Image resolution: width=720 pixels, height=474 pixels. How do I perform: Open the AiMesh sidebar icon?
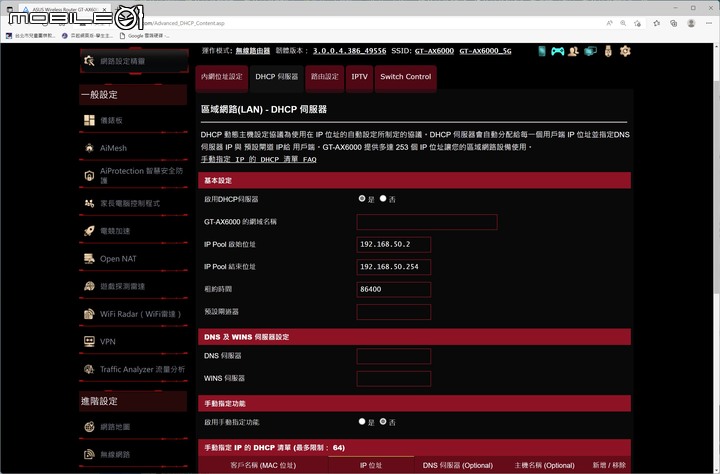click(90, 148)
